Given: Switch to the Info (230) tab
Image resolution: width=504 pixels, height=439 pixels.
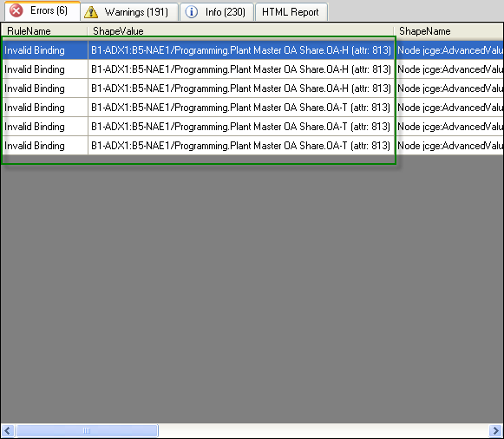Looking at the screenshot, I should point(217,12).
